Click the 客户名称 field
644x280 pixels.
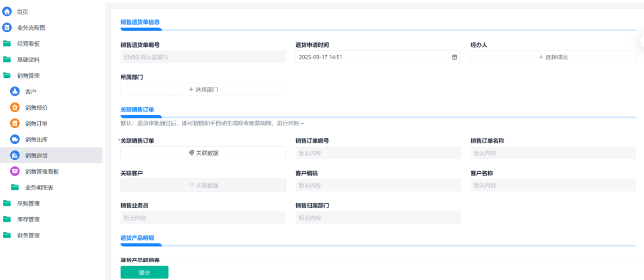tap(553, 185)
